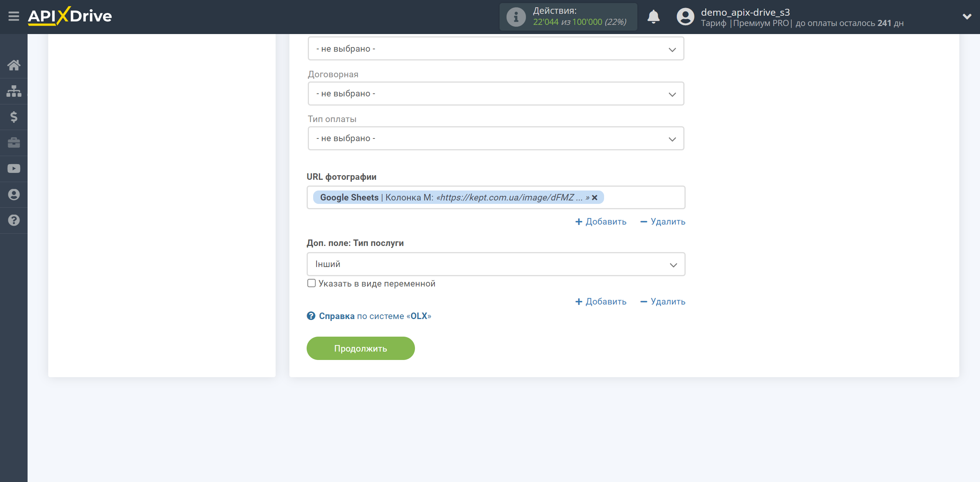Click the ApiX-Drive logo

pyautogui.click(x=70, y=16)
